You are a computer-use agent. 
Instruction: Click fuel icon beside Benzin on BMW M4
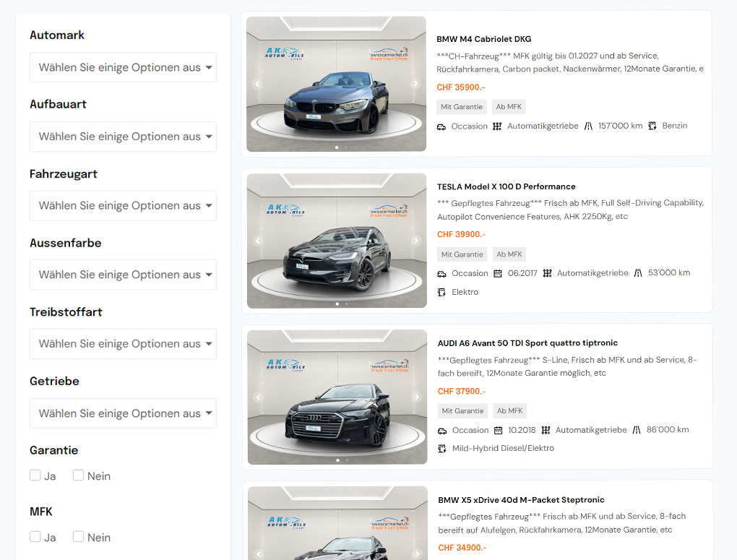coord(652,126)
